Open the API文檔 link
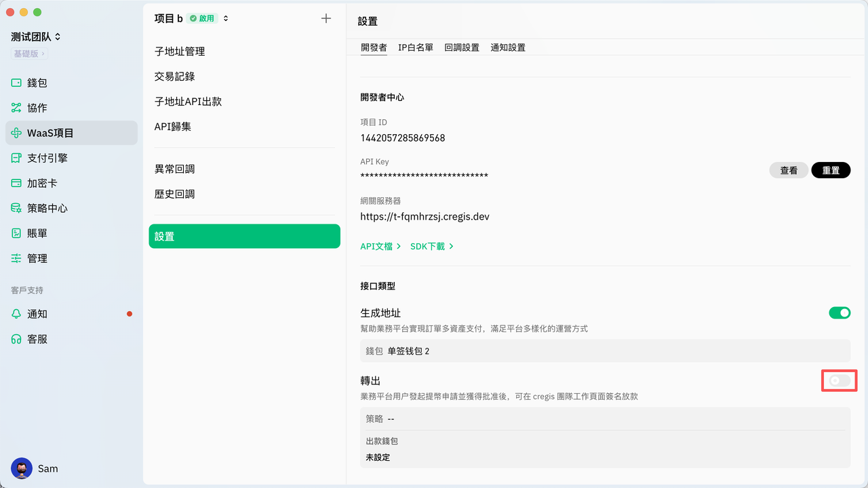This screenshot has height=488, width=868. coord(380,246)
